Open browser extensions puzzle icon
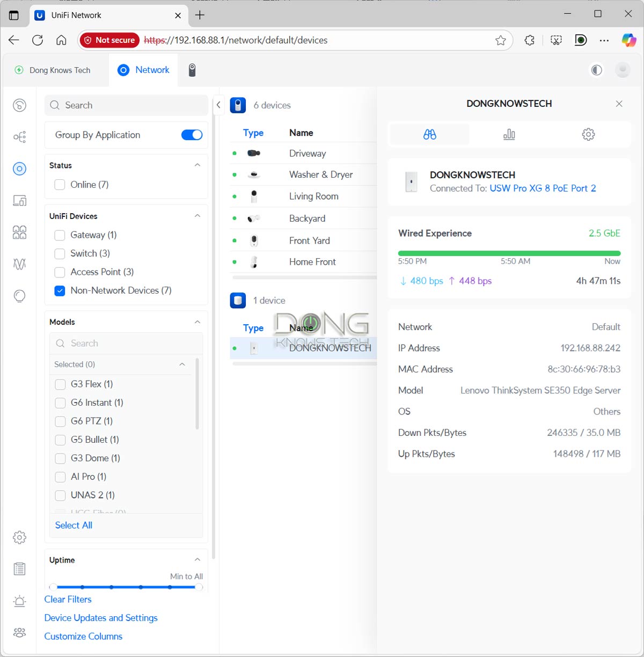This screenshot has height=657, width=644. (529, 40)
